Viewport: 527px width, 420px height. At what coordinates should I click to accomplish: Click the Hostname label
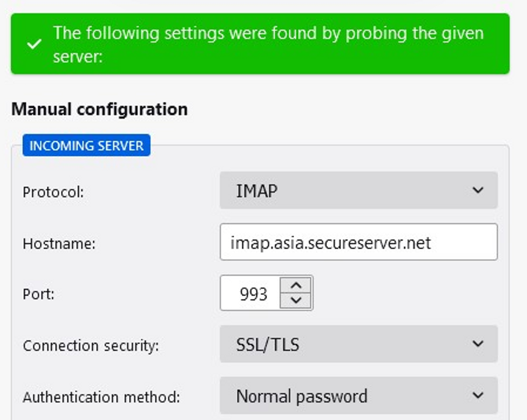(59, 243)
